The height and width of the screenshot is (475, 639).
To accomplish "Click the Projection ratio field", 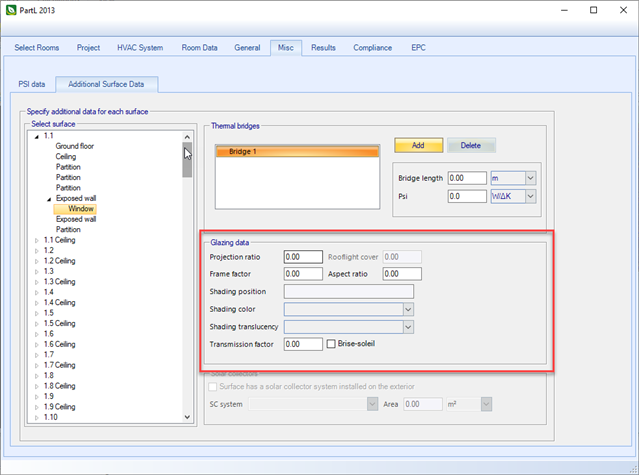I will click(303, 257).
